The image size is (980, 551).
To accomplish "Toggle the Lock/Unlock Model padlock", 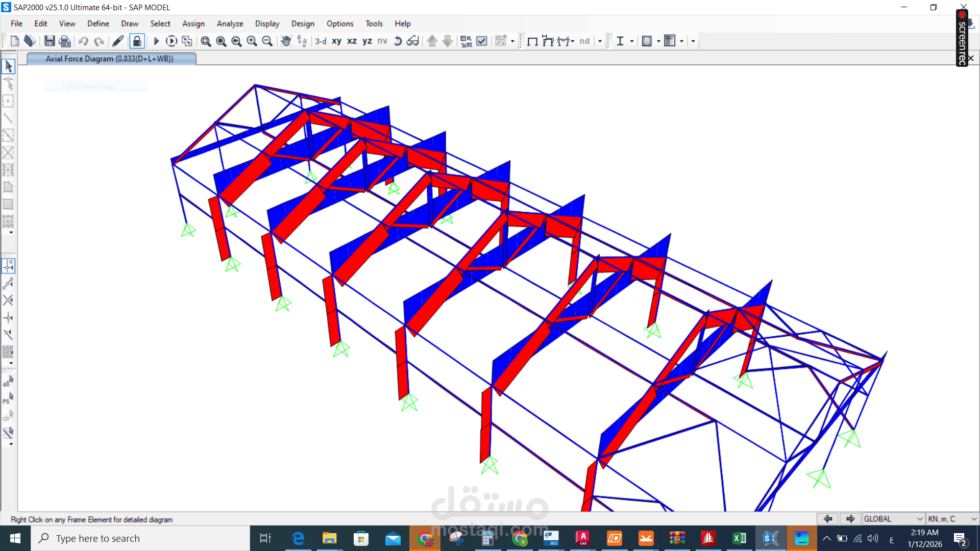I will (x=137, y=41).
